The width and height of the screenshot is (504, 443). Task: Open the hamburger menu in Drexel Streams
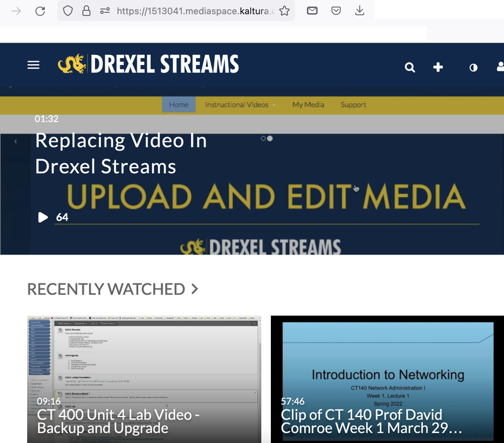33,65
